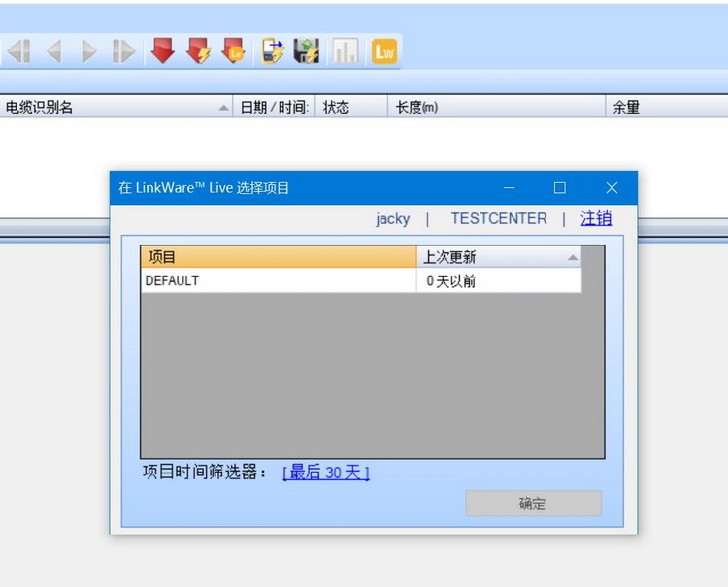Go to next record arrow
Image resolution: width=728 pixels, height=587 pixels.
(89, 51)
